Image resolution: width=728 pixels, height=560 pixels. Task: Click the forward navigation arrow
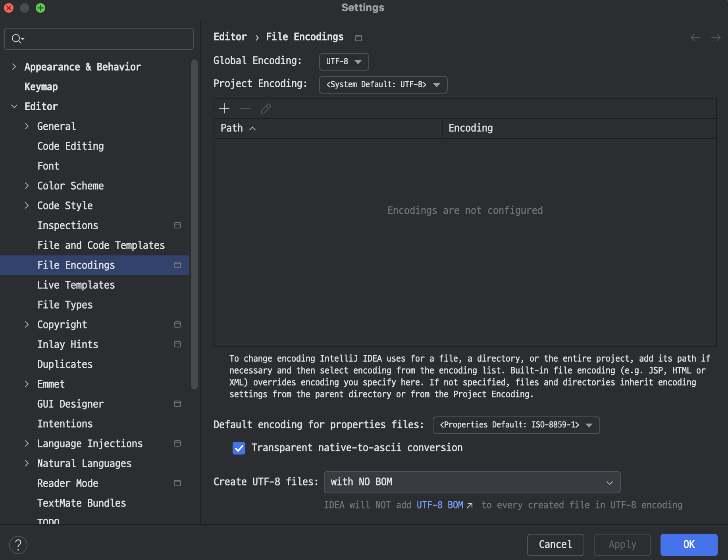pyautogui.click(x=716, y=37)
